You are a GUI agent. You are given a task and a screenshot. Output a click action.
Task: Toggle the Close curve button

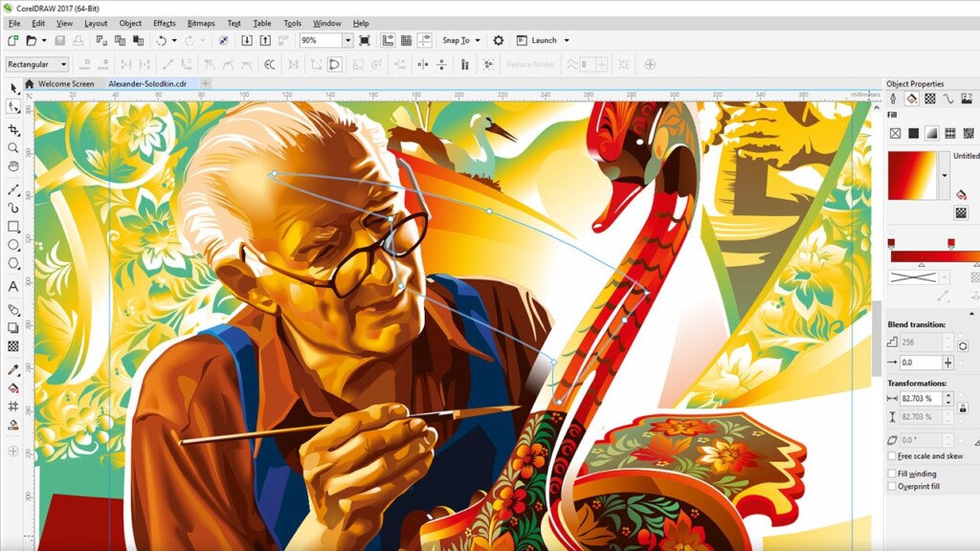click(335, 64)
